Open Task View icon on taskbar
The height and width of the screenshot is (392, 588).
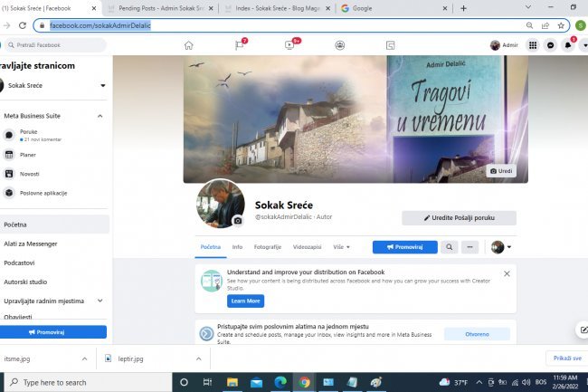[x=207, y=382]
